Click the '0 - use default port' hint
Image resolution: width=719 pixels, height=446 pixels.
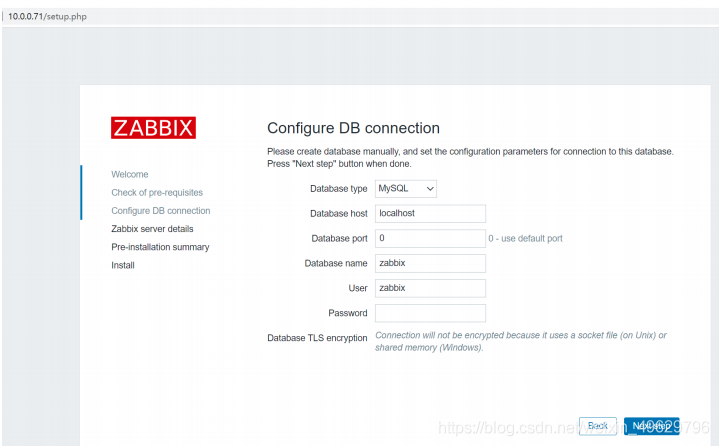(x=525, y=238)
